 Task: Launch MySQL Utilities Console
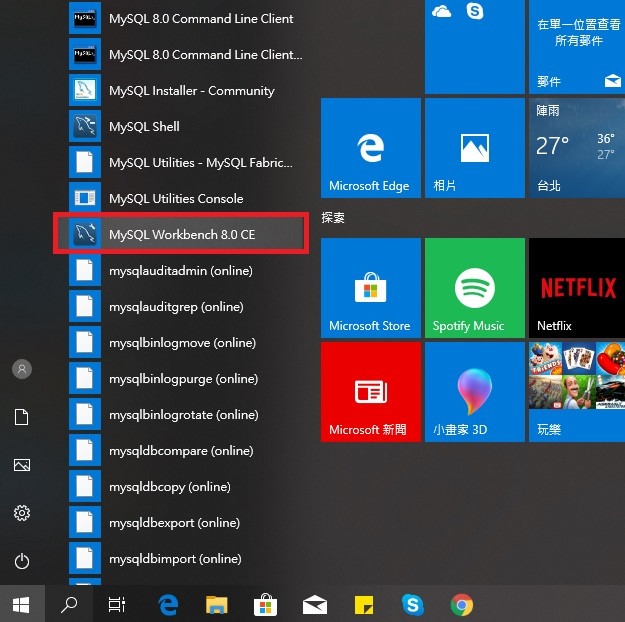[x=187, y=198]
